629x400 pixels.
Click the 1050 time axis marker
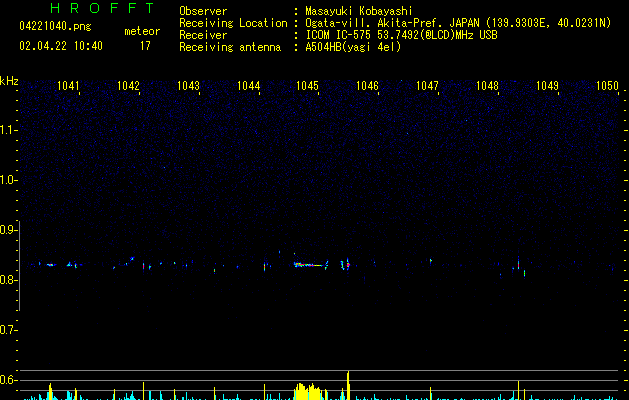pyautogui.click(x=607, y=86)
